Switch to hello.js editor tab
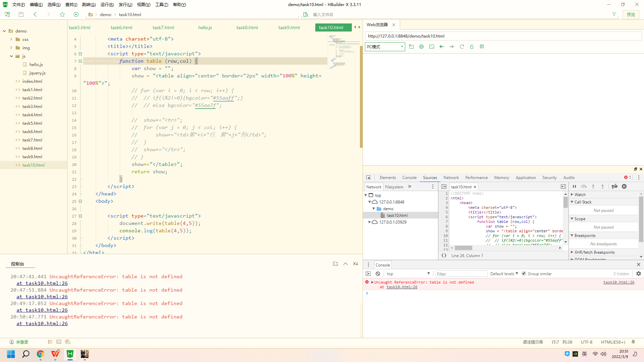The width and height of the screenshot is (644, 362). [x=205, y=28]
